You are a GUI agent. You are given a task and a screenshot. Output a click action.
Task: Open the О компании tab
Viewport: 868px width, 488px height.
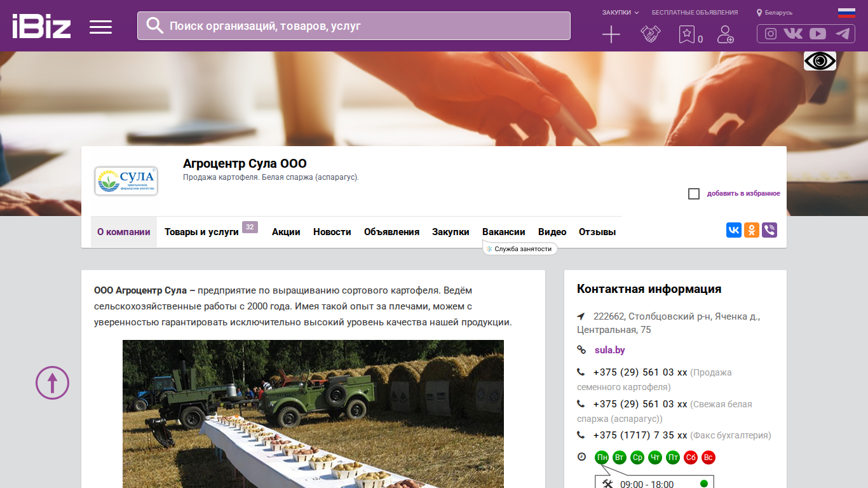124,232
